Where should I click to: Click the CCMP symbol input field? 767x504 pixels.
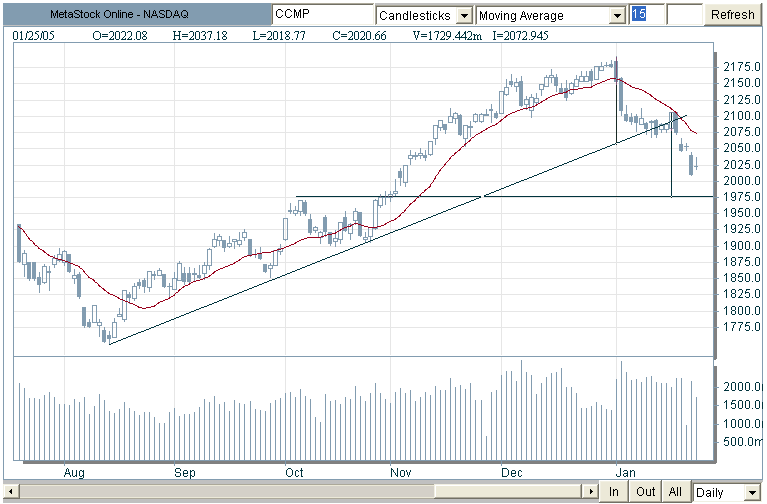click(x=320, y=15)
